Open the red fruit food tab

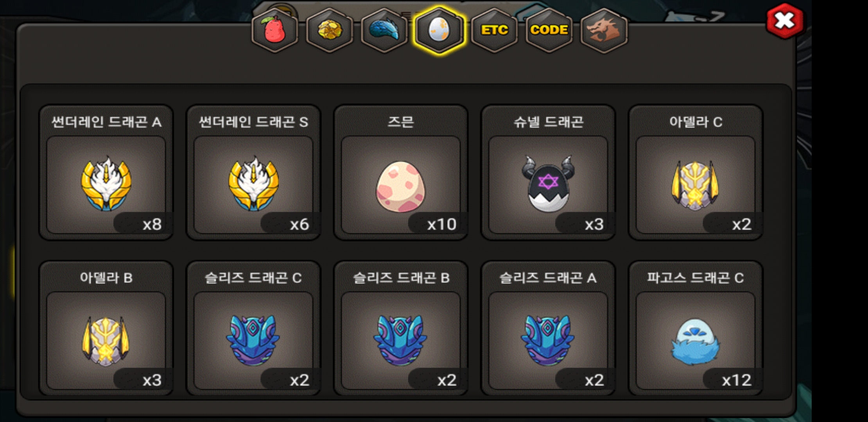275,30
